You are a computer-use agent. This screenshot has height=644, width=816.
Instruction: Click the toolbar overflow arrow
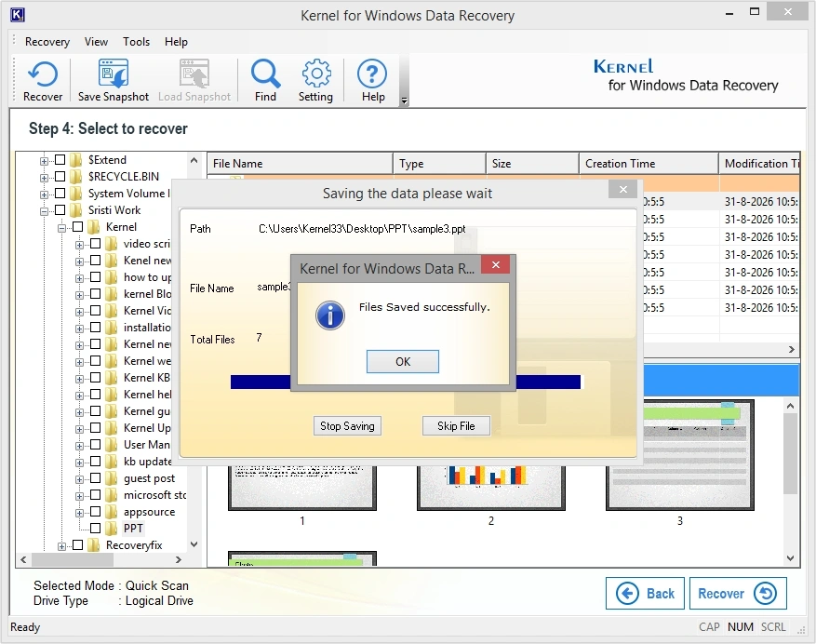404,101
